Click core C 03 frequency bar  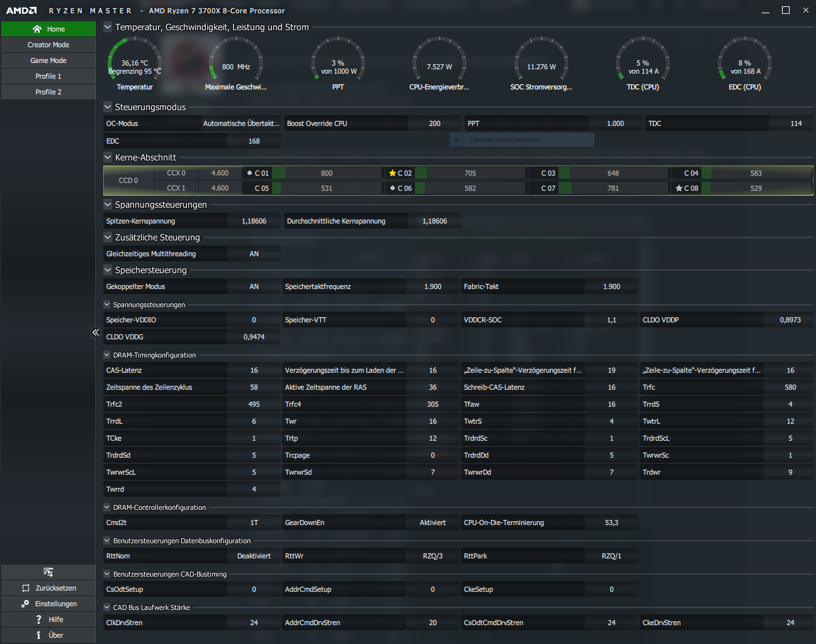(x=613, y=173)
